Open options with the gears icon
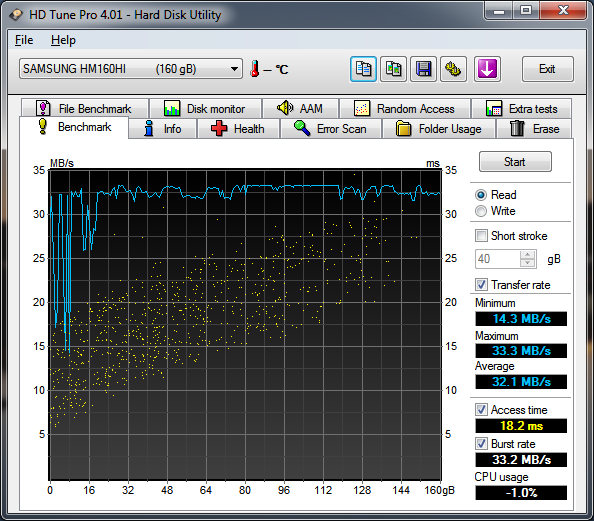 coord(453,69)
